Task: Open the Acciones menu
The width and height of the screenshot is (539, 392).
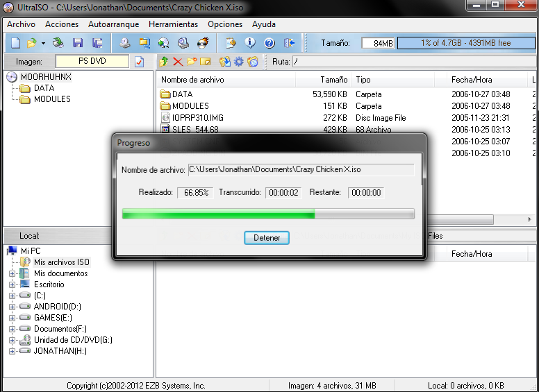Action: 62,24
